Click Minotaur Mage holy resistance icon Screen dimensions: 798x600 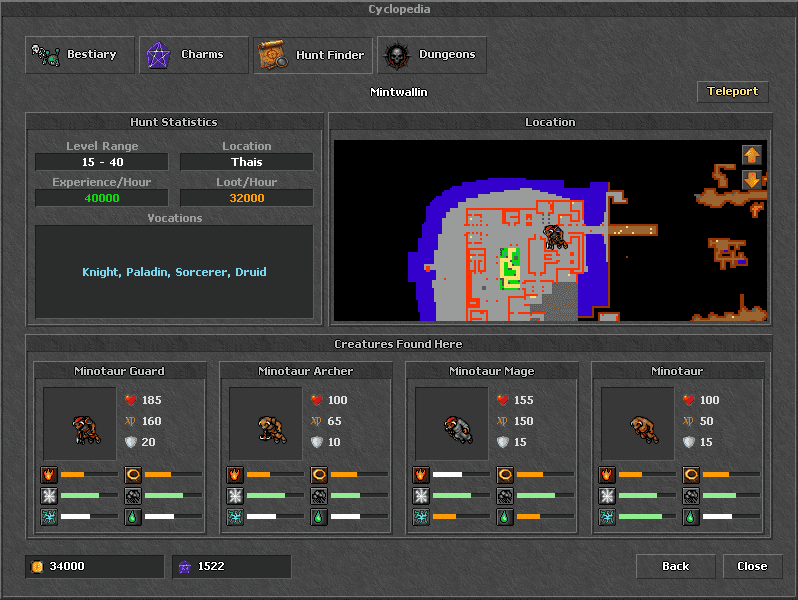click(x=505, y=475)
